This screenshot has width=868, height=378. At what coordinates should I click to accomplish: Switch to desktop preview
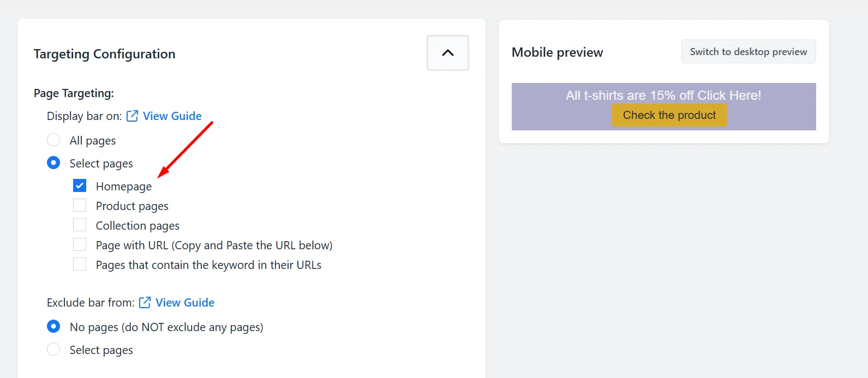point(749,51)
